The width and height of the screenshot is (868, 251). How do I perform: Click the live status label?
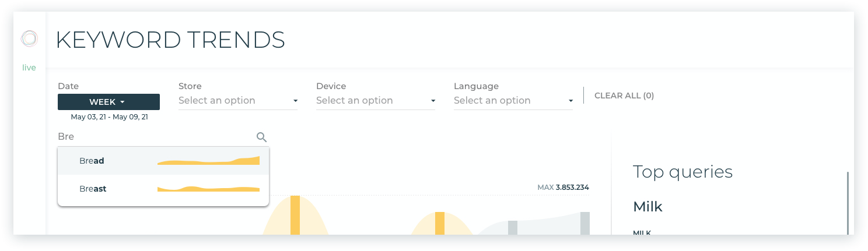[29, 68]
